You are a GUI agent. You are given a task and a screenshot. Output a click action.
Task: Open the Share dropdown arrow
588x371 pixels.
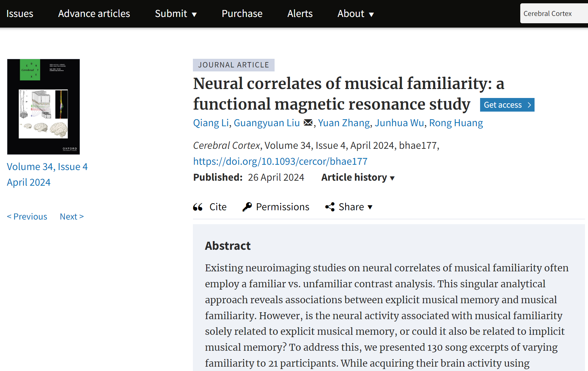coord(370,207)
